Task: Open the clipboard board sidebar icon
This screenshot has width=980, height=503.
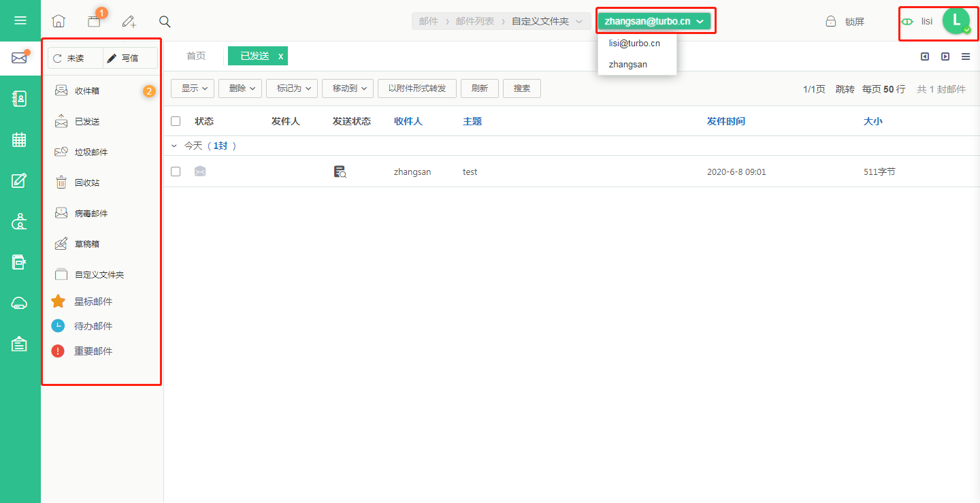Action: [x=20, y=344]
